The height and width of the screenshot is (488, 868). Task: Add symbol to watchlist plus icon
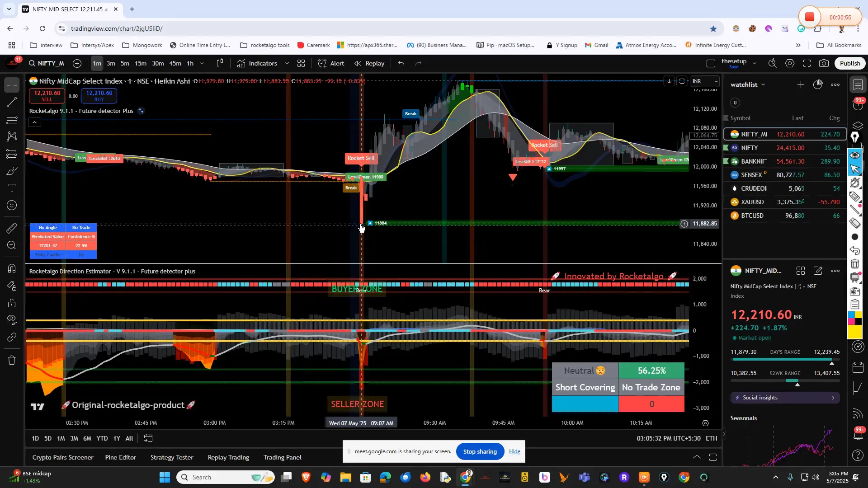coord(801,84)
